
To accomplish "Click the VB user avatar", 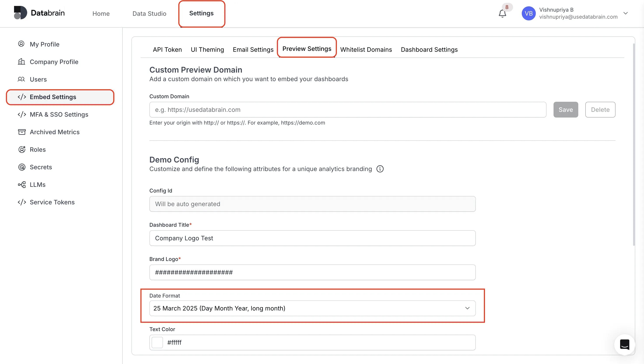I will tap(529, 13).
